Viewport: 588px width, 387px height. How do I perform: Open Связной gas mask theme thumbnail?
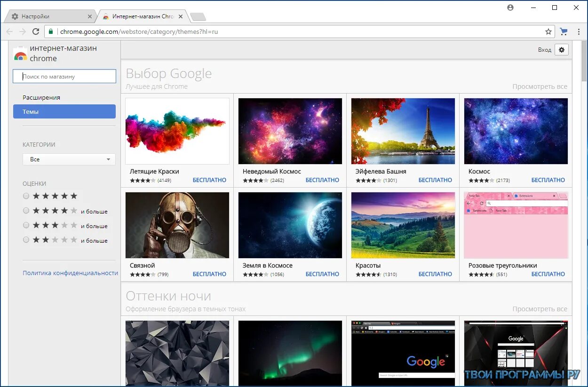(177, 225)
